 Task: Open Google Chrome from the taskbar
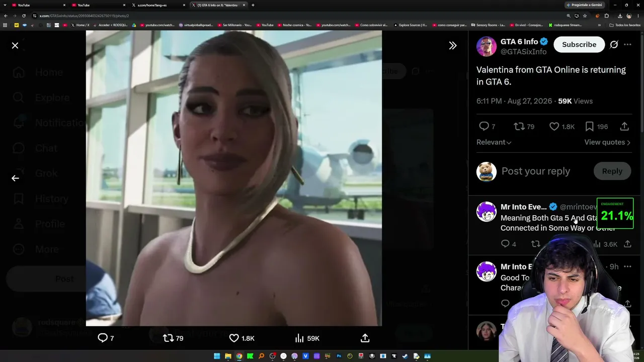coord(239,356)
